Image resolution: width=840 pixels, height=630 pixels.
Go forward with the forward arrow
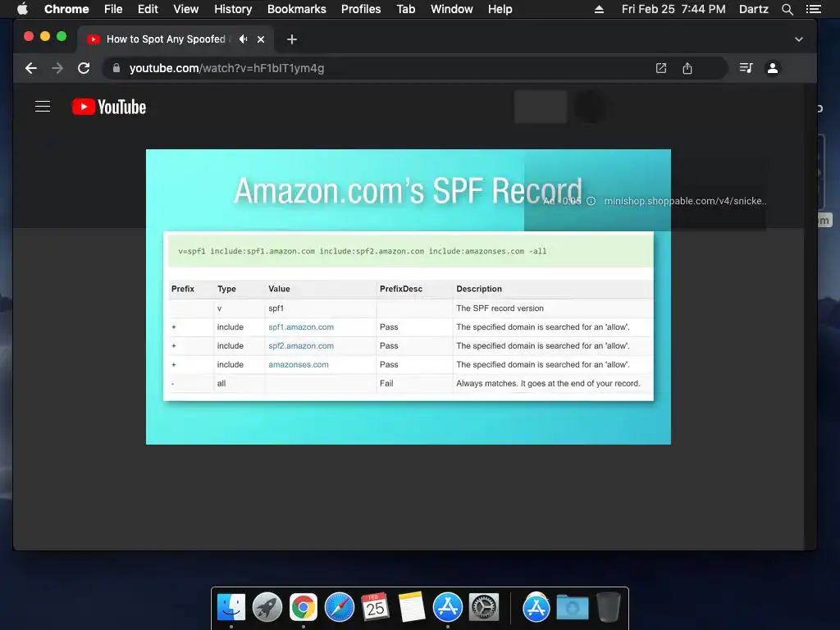57,68
